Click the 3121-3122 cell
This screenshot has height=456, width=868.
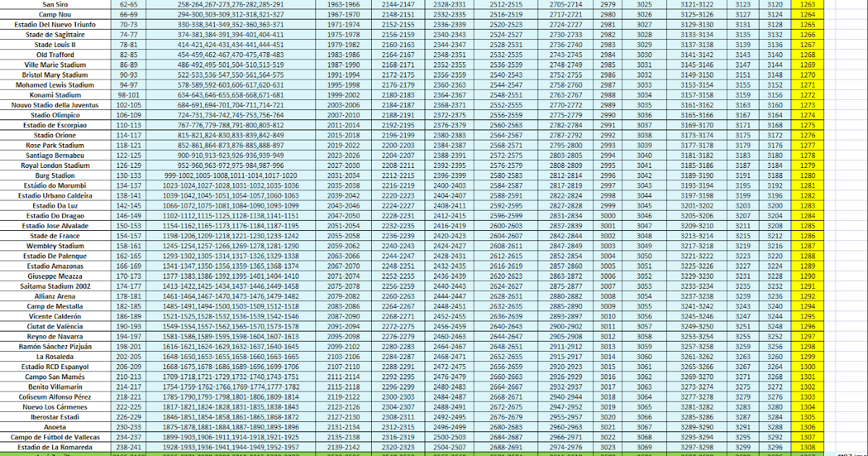tap(697, 4)
